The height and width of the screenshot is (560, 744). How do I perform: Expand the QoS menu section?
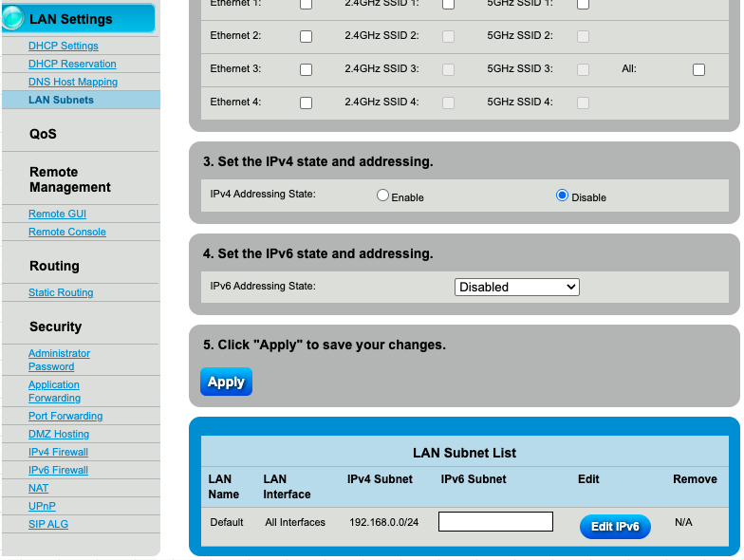(x=43, y=134)
